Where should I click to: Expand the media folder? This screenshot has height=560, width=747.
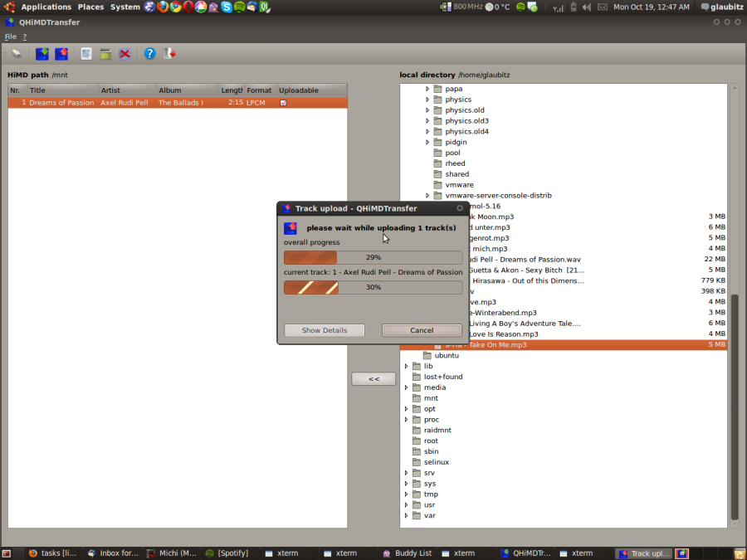click(x=407, y=387)
